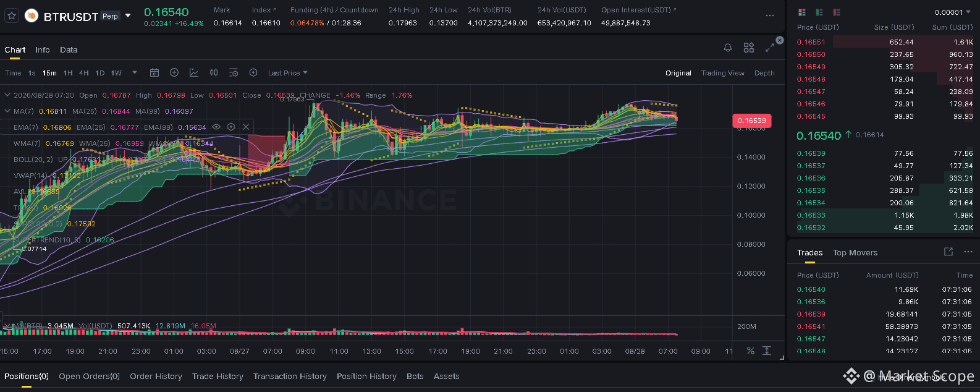Select the 1H time interval
The width and height of the screenshot is (980, 392).
pyautogui.click(x=68, y=73)
